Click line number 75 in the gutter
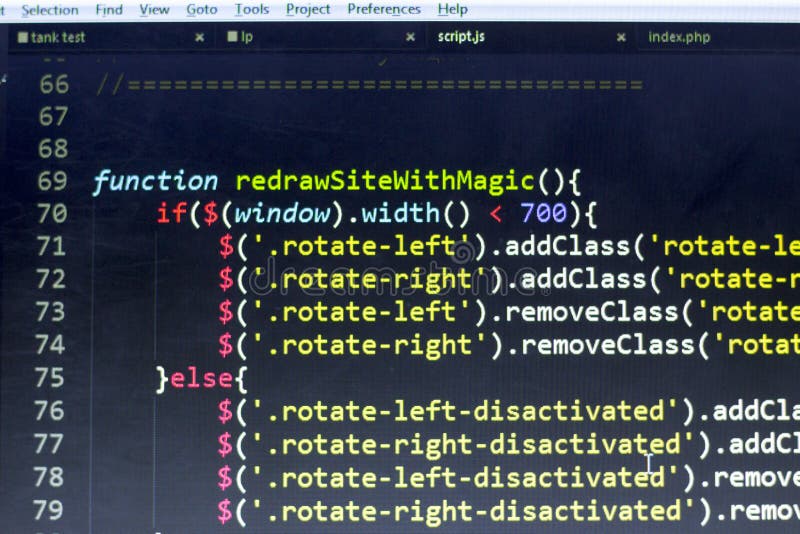This screenshot has width=800, height=534. point(51,378)
